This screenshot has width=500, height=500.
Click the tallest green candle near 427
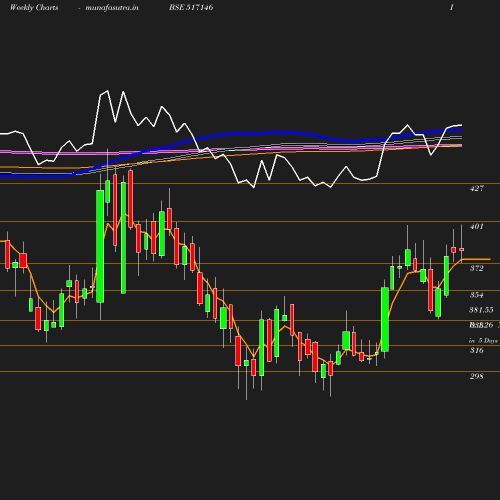100,246
